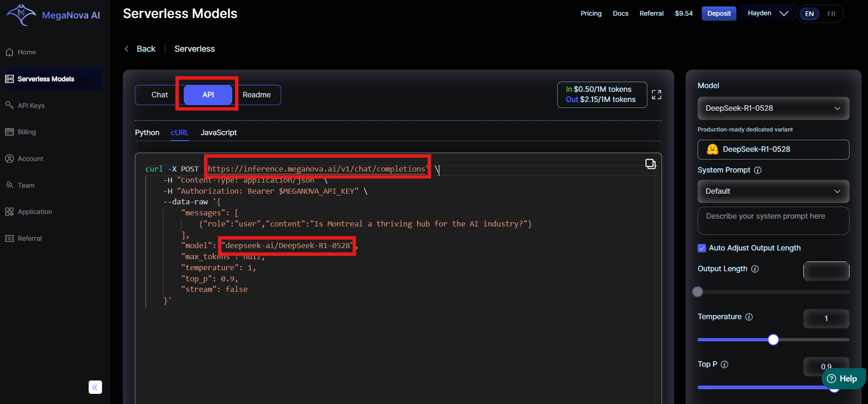Switch to the Readme tab

(256, 95)
